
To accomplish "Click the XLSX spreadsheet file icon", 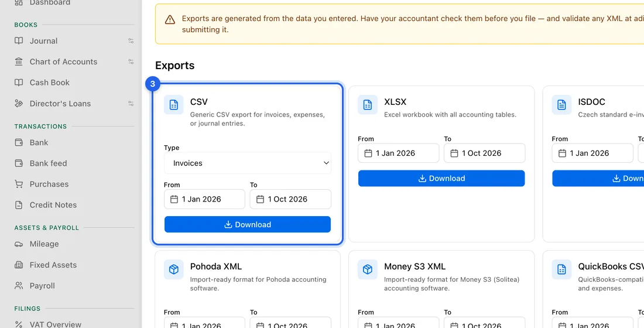I will tap(368, 105).
